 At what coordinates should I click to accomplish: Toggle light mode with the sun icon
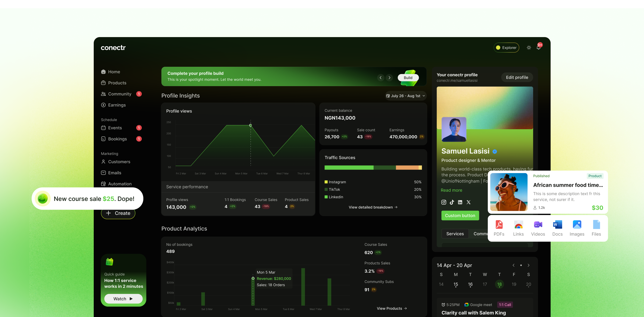tap(529, 47)
